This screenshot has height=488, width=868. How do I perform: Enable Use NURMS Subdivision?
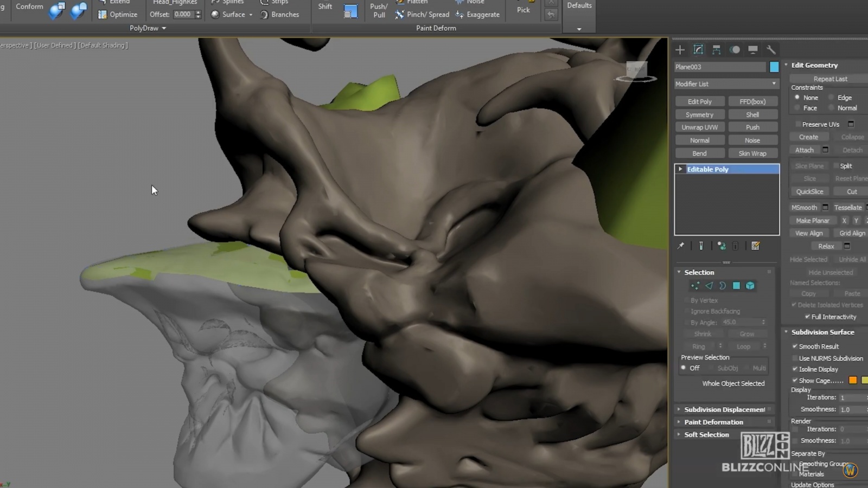(x=795, y=358)
